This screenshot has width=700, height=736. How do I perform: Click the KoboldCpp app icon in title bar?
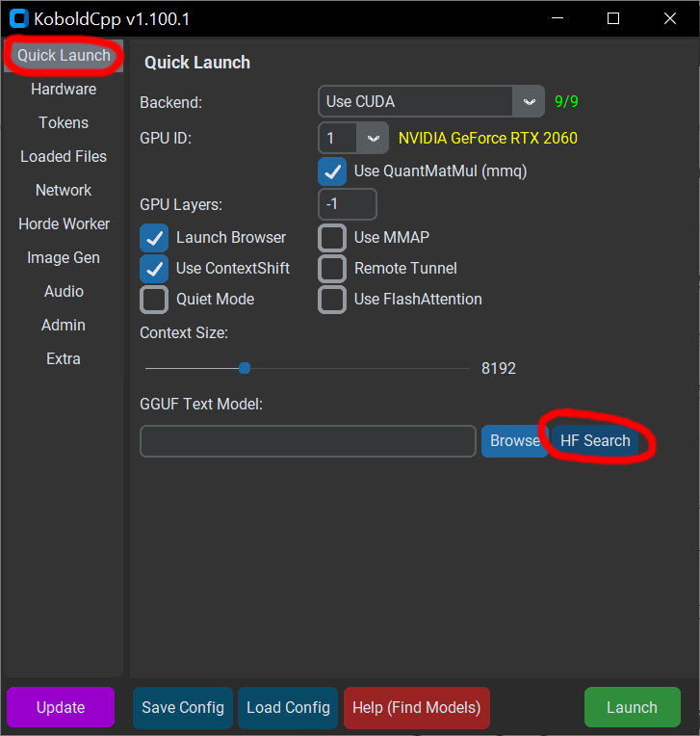point(18,18)
